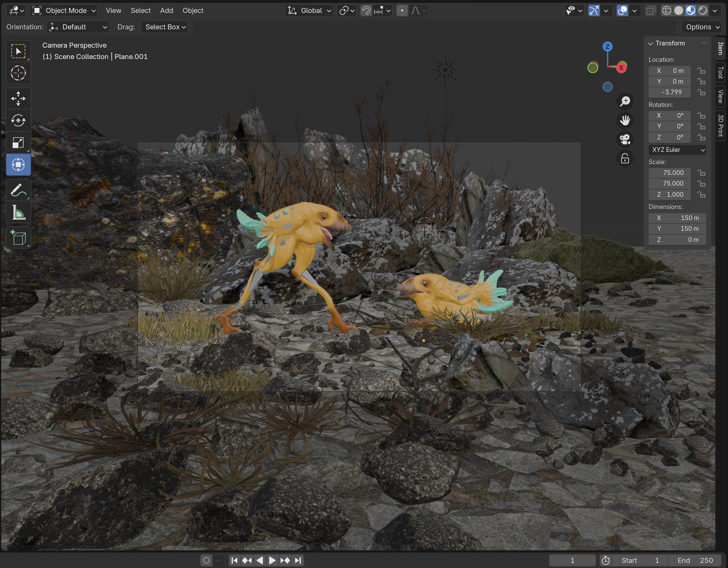Screen dimensions: 728x568
Task: Enable Proportional Editing
Action: point(402,10)
